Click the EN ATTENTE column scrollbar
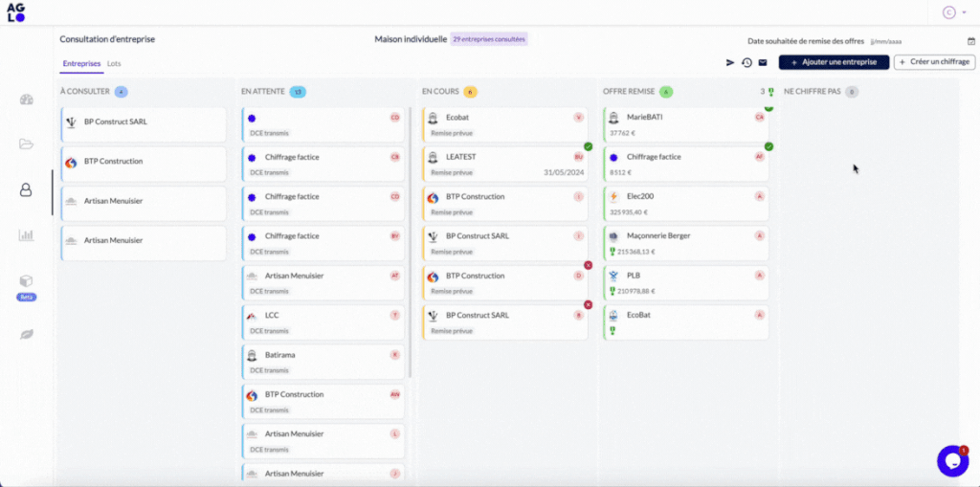 click(x=410, y=243)
